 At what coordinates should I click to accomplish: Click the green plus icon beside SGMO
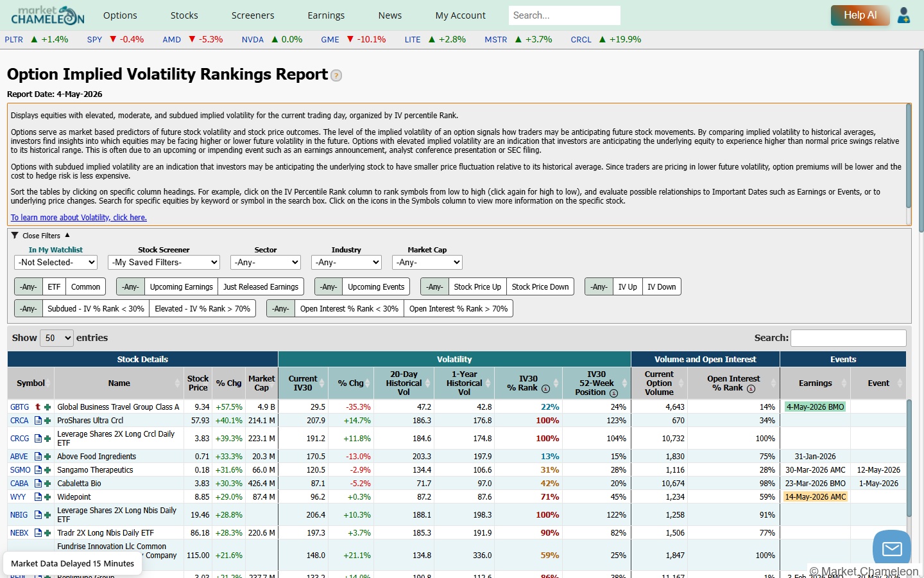[x=47, y=470]
